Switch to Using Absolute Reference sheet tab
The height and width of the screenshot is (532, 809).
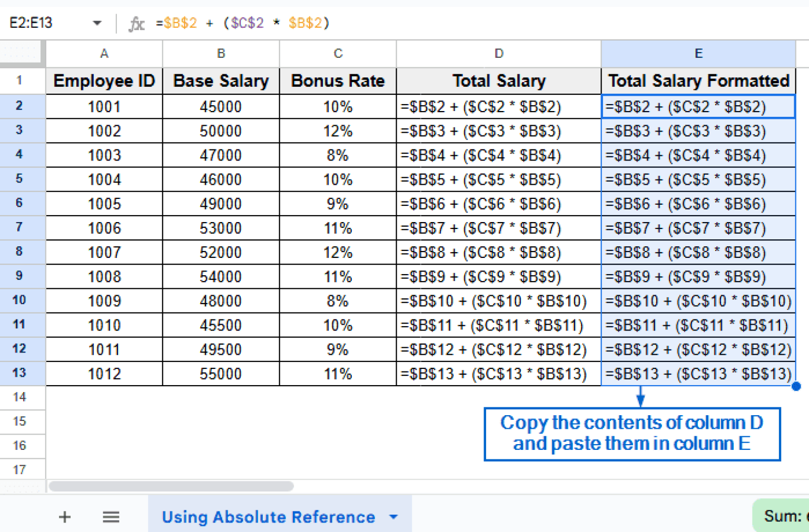[268, 517]
